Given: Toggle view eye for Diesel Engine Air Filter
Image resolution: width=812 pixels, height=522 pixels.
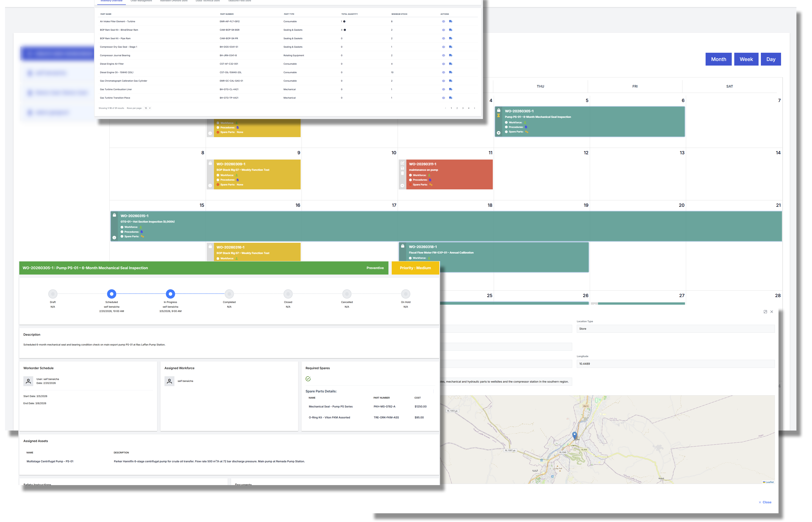Looking at the screenshot, I should click(443, 64).
